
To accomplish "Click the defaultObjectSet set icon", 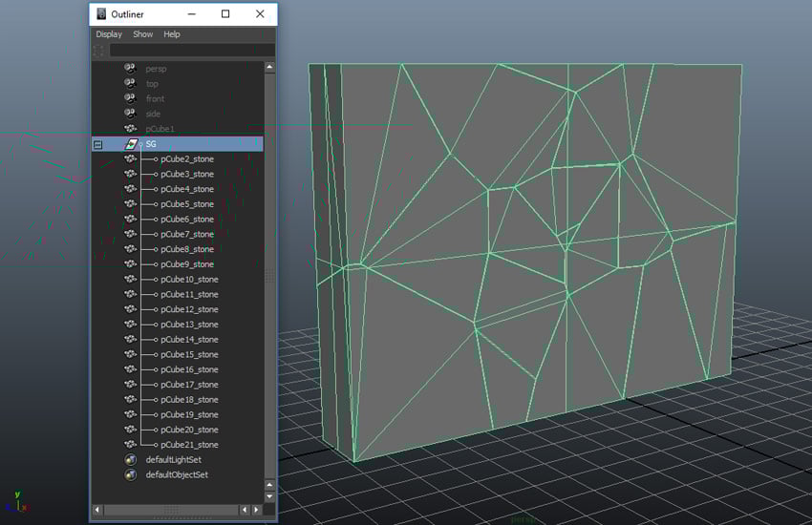I will 130,474.
